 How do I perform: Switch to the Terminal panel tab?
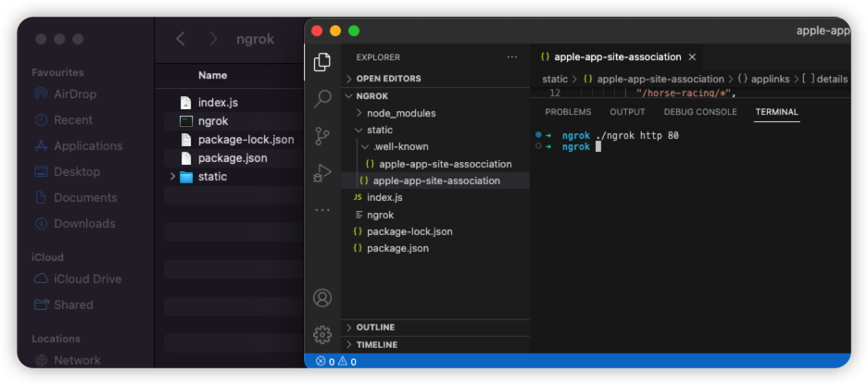[x=776, y=112]
